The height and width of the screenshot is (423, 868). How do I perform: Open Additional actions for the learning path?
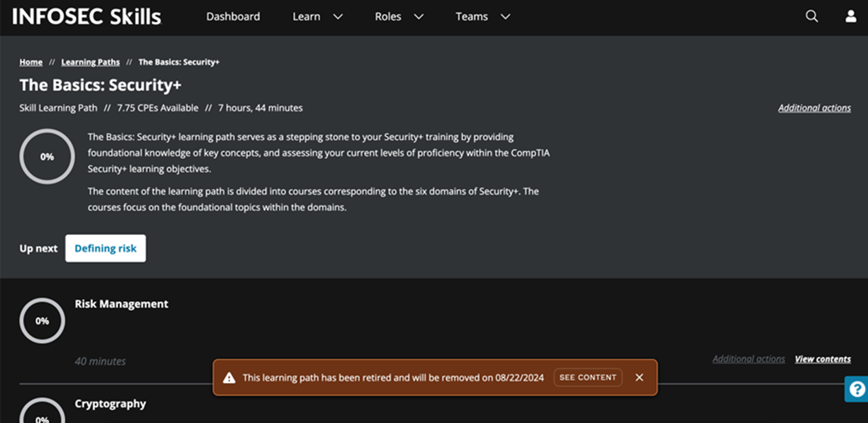814,108
